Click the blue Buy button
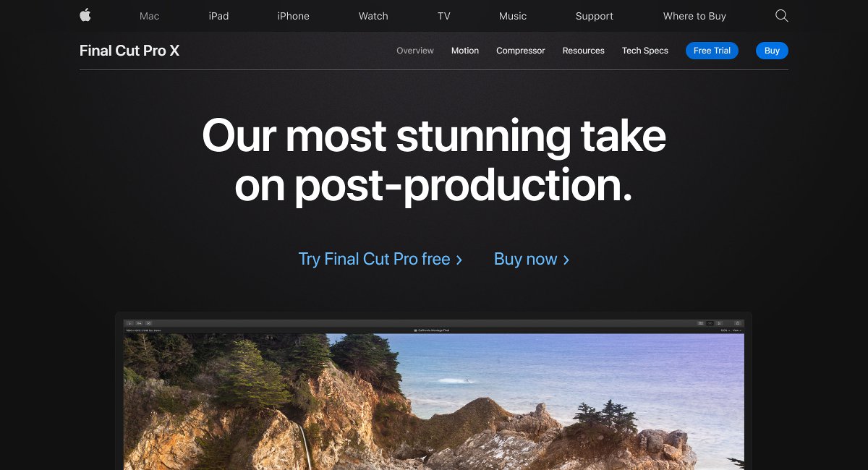The width and height of the screenshot is (868, 470). (x=772, y=51)
